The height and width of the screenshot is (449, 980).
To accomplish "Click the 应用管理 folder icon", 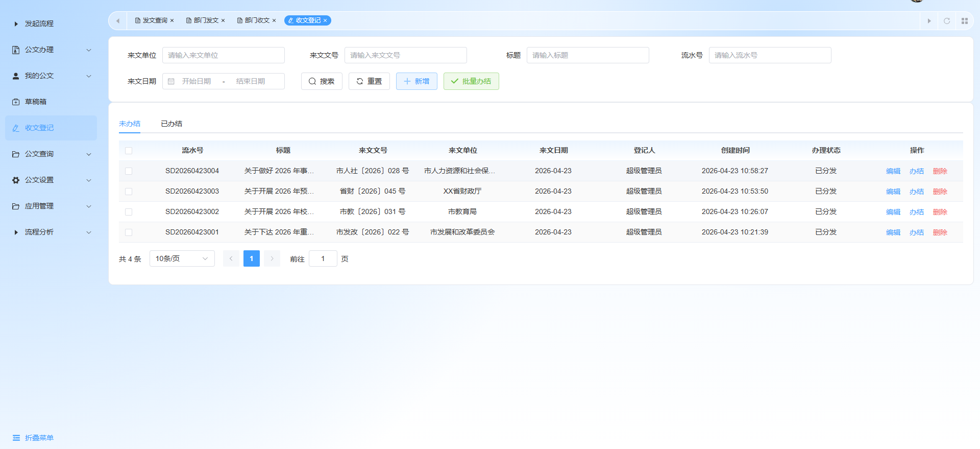I will click(16, 206).
